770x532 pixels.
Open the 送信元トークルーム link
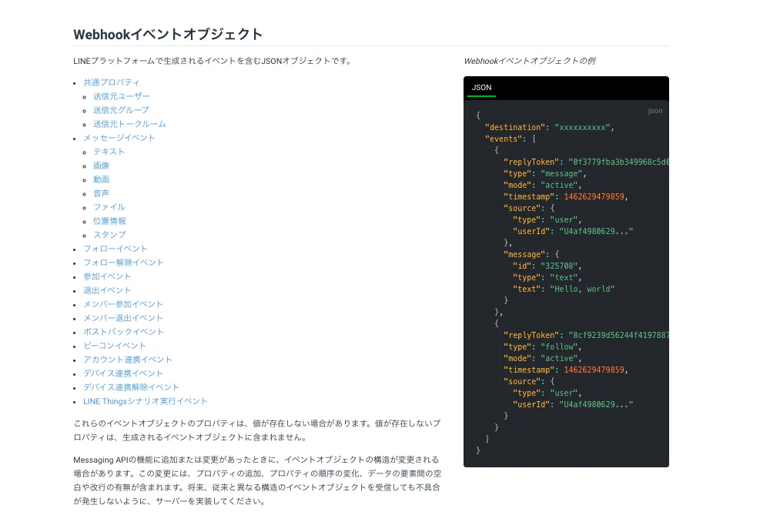[129, 124]
